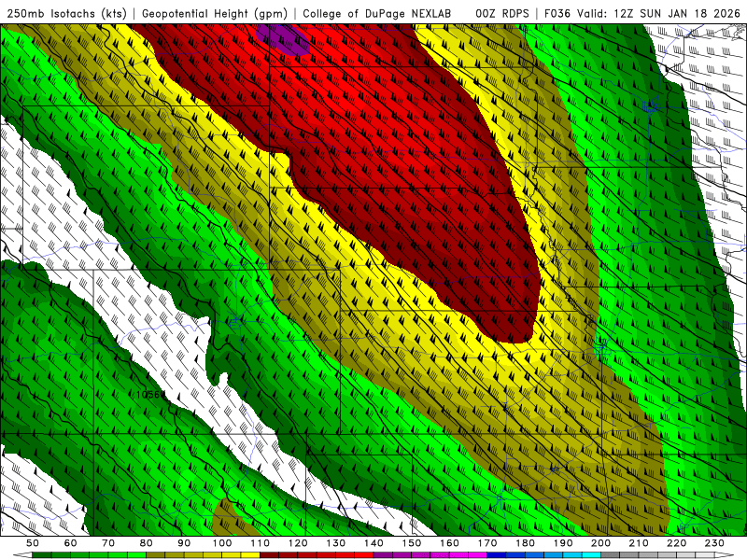Click the right arrow end of color bar
Screen dimensions: 747x560
tap(725, 554)
